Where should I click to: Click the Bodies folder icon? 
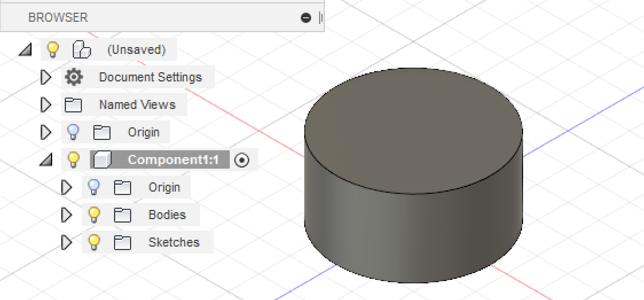[x=123, y=215]
